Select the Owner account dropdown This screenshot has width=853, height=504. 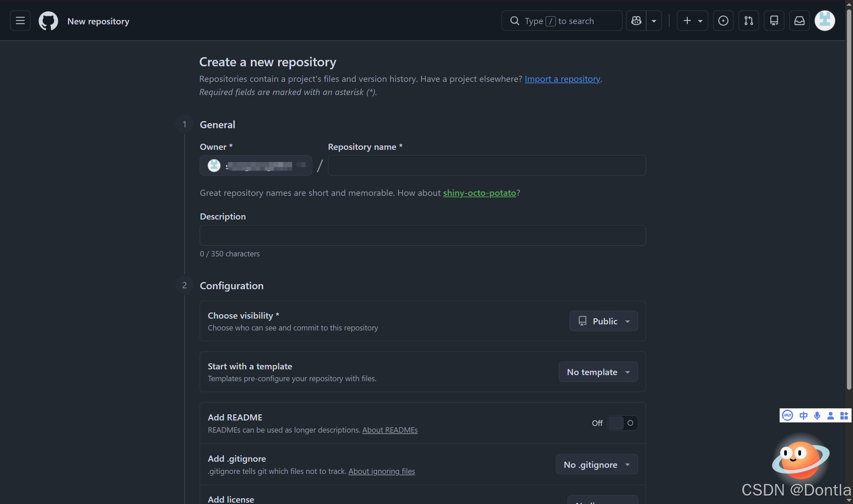coord(256,165)
